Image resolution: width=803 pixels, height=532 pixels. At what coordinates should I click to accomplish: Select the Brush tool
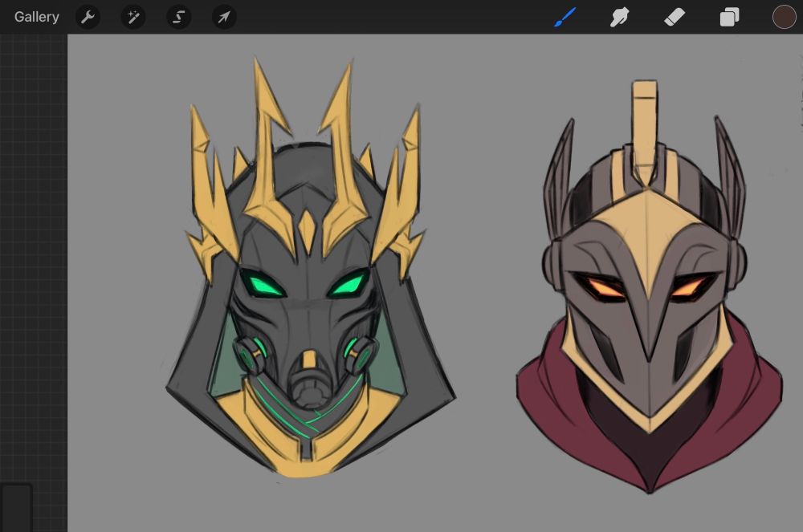coord(565,17)
